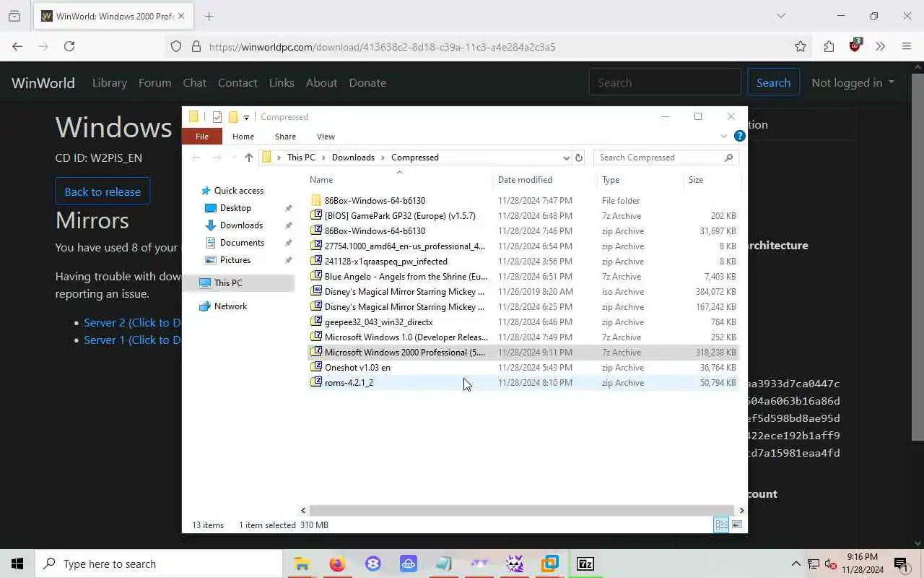Image resolution: width=924 pixels, height=578 pixels.
Task: Click the horizontal scrollbar in Explorer
Action: click(x=521, y=510)
